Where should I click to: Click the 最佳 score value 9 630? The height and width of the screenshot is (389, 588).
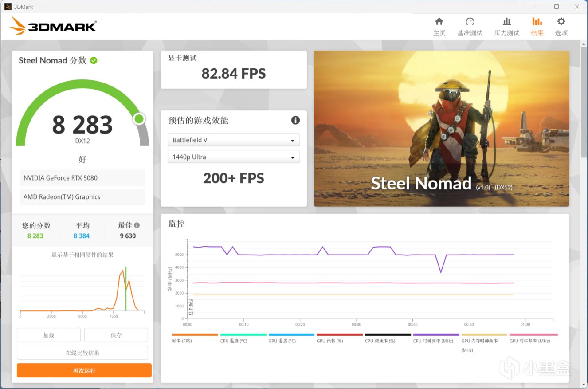pyautogui.click(x=128, y=236)
